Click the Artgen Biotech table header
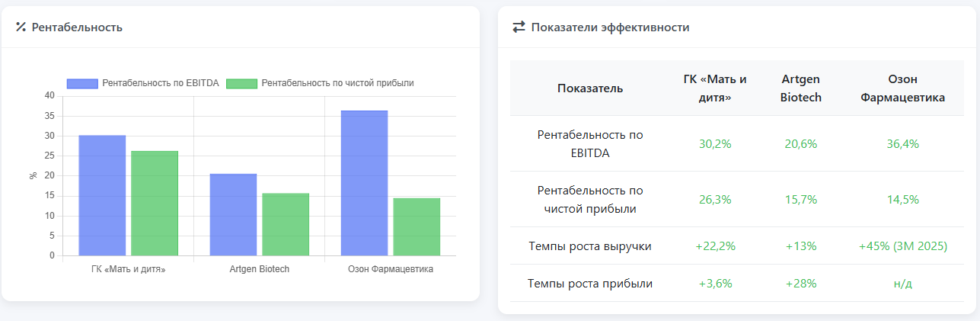The width and height of the screenshot is (980, 321). tap(801, 88)
